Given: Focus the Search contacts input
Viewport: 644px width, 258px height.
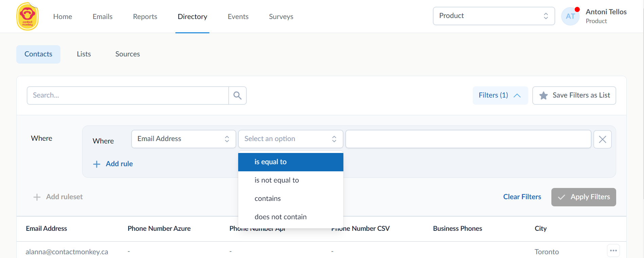Looking at the screenshot, I should pyautogui.click(x=128, y=96).
